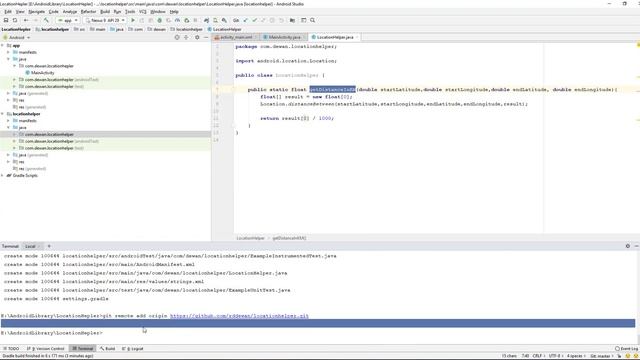Image resolution: width=640 pixels, height=360 pixels.
Task: Click the Back navigation arrow
Action: [x=26, y=20]
